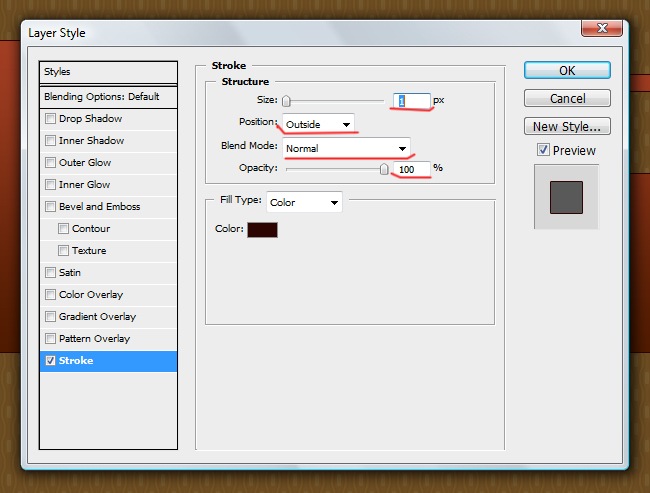This screenshot has width=650, height=493.
Task: Tick the Gradient Overlay checkbox
Action: click(x=51, y=317)
